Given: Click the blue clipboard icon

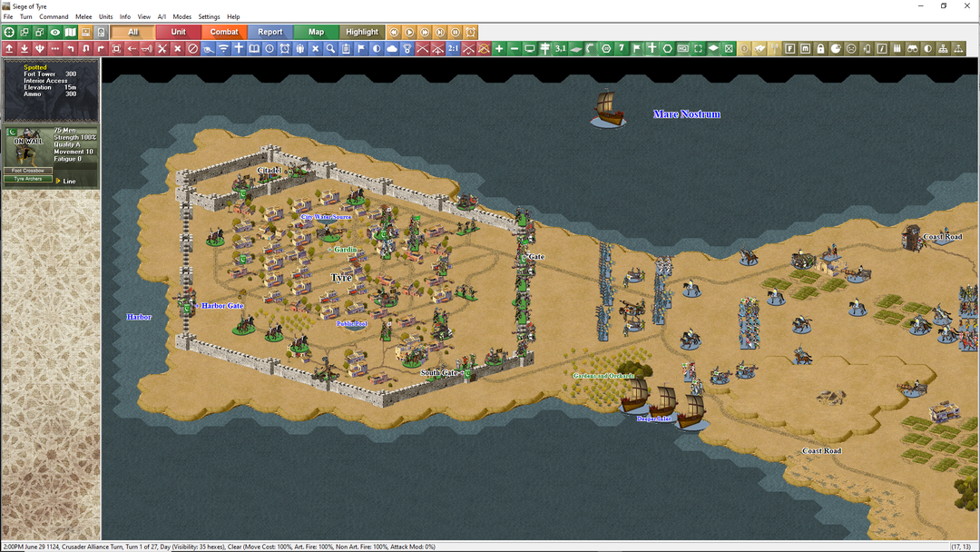Looking at the screenshot, I should (347, 48).
